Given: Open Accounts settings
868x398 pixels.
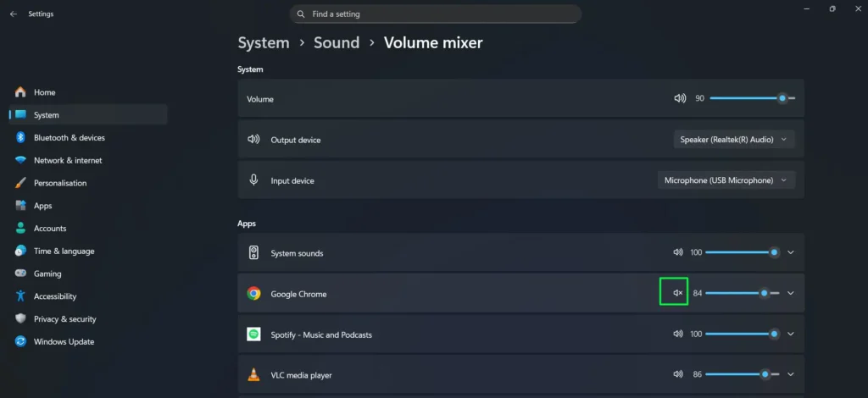Looking at the screenshot, I should [88, 229].
